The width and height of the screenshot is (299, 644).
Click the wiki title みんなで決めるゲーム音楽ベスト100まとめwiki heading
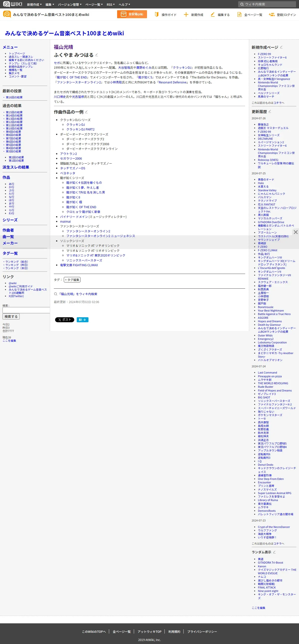pyautogui.click(x=64, y=33)
